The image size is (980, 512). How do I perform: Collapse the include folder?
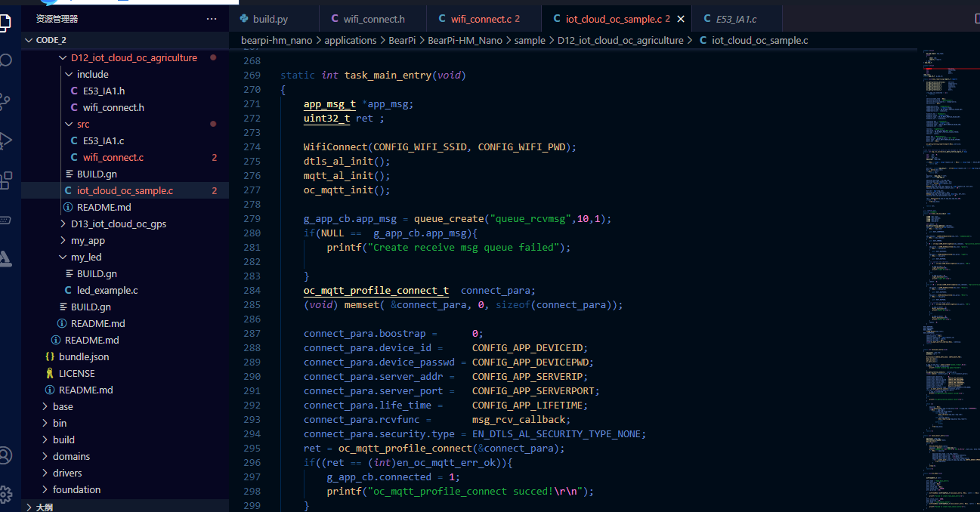125,74
